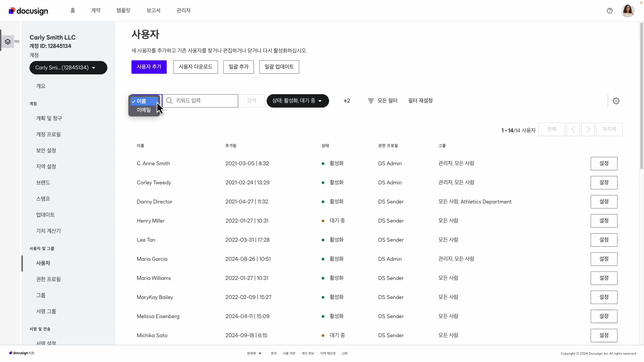Open 설정 for Maria Williams

pyautogui.click(x=604, y=278)
